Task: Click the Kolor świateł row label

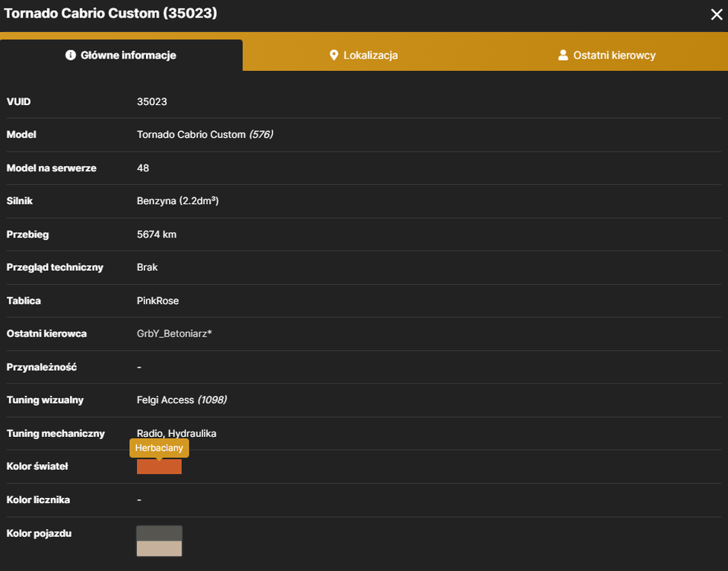Action: (37, 467)
